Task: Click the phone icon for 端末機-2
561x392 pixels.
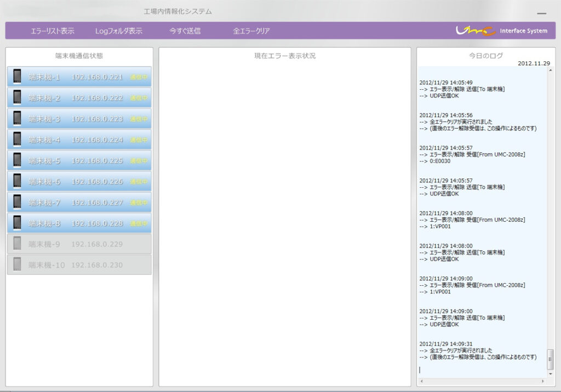Action: point(18,97)
